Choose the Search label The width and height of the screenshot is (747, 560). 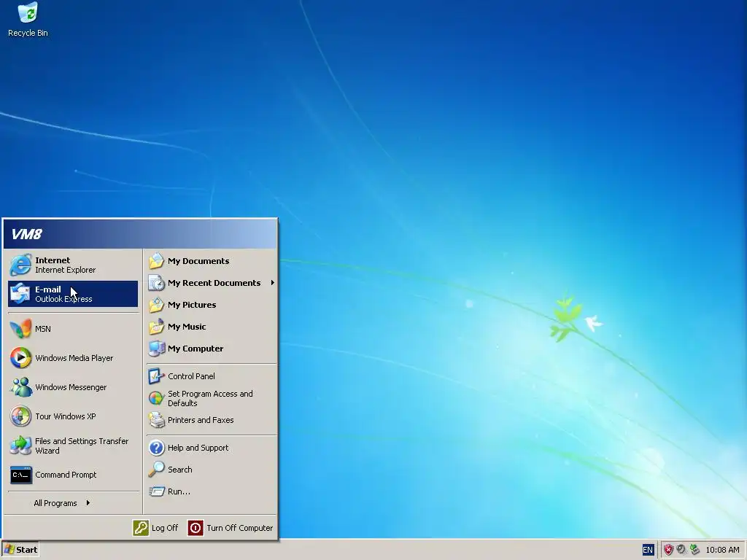coord(180,470)
